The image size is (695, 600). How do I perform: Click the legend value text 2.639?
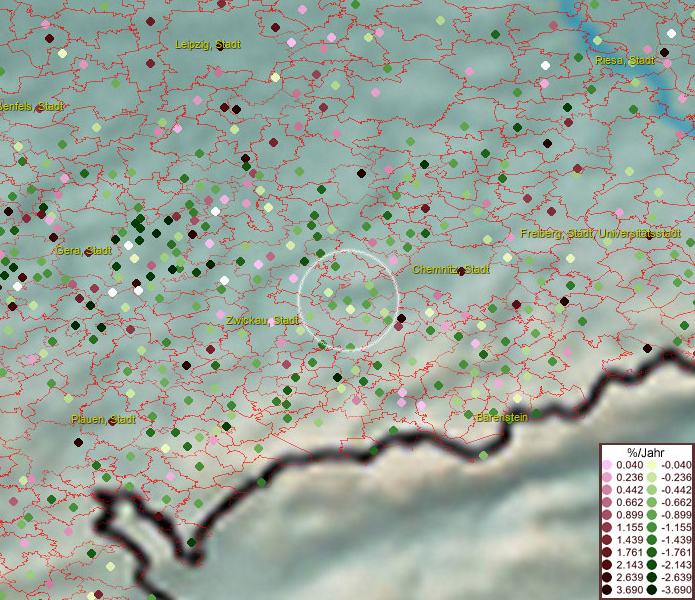[x=629, y=577]
